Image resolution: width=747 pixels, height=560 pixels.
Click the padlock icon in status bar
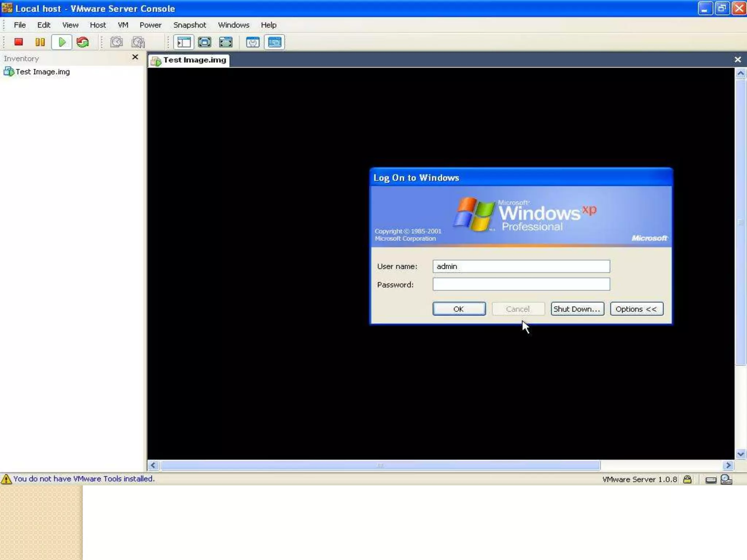click(x=687, y=479)
